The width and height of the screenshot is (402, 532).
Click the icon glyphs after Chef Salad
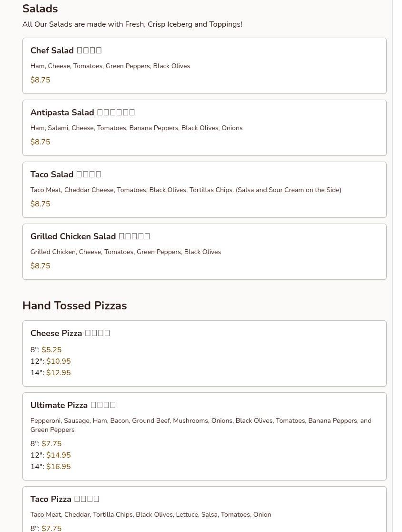89,51
